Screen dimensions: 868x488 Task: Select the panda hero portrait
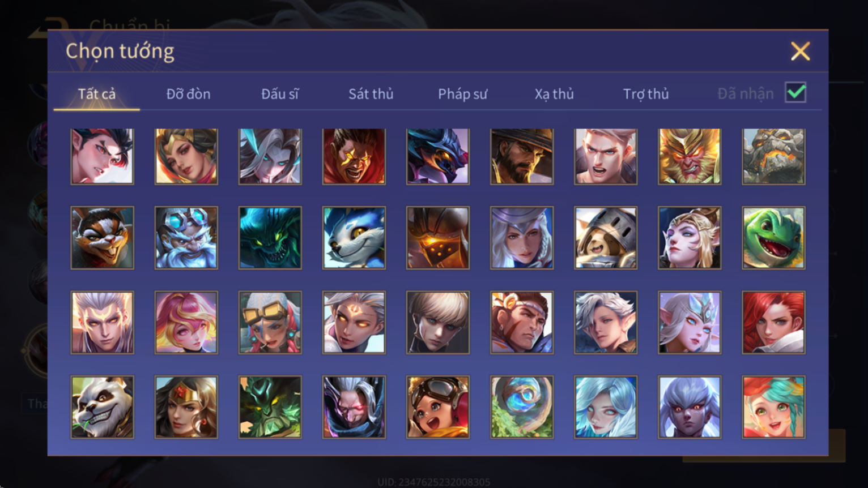[103, 407]
